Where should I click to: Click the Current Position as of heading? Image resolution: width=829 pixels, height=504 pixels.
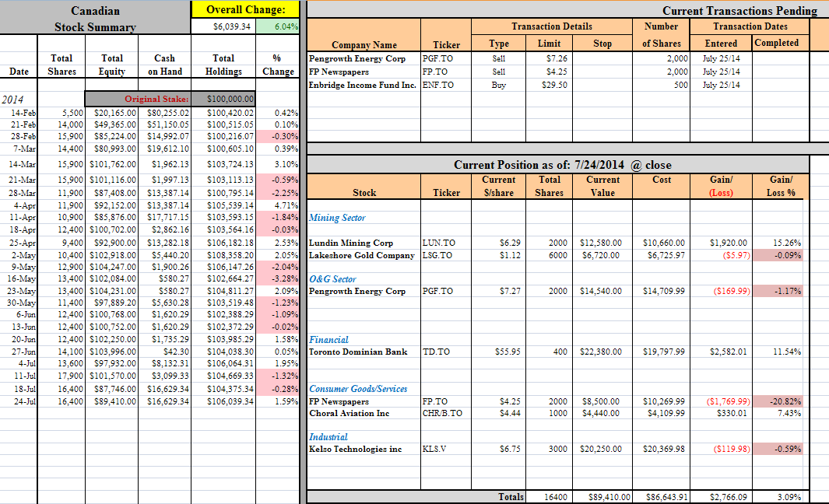coord(563,165)
